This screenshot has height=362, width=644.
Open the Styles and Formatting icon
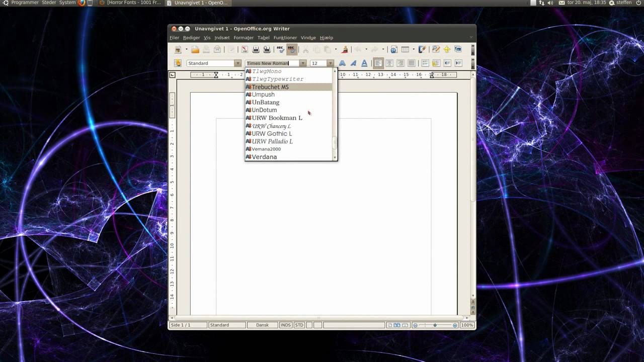178,63
